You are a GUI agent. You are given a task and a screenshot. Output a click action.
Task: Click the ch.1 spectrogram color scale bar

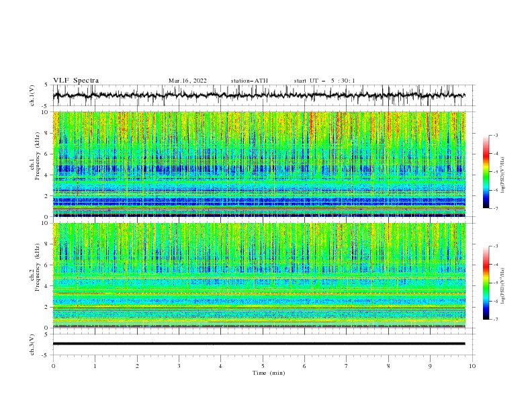486,172
